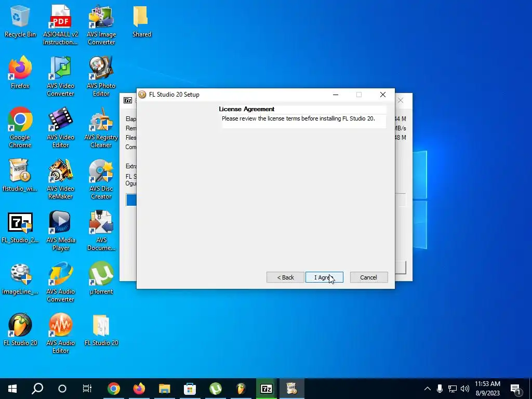Select AVS Image Converter desktop icon
This screenshot has height=399, width=532.
point(101,25)
